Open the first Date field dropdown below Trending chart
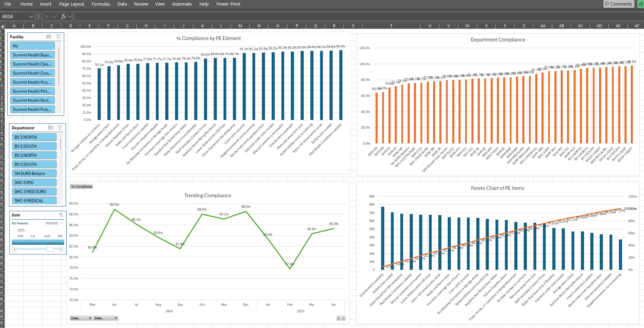Viewport: 644px width, 328px height. coord(81,318)
